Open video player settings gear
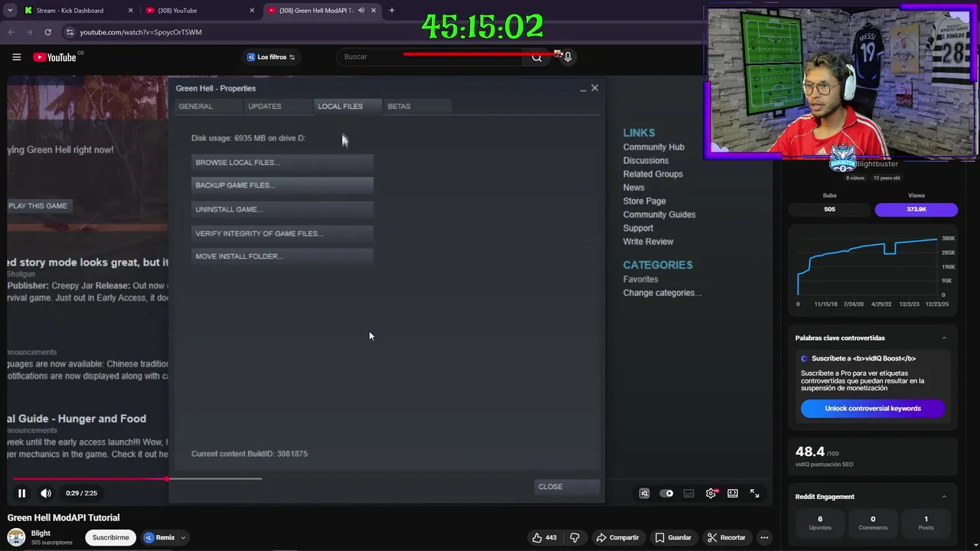The height and width of the screenshot is (551, 980). (710, 494)
